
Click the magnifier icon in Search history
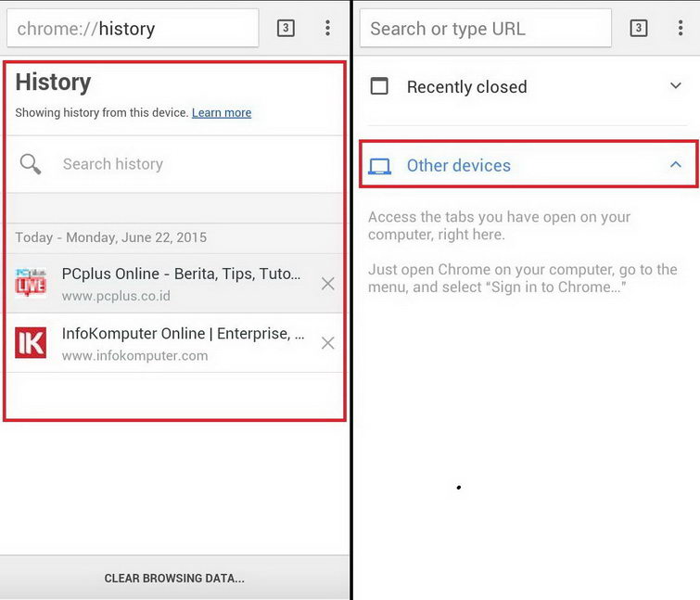pos(31,164)
